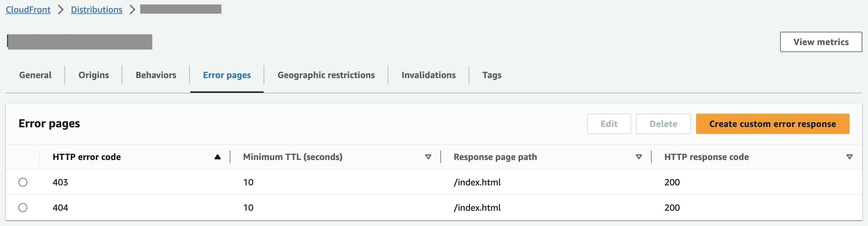
Task: Click the chevron after Distributions in breadcrumb
Action: pos(132,10)
